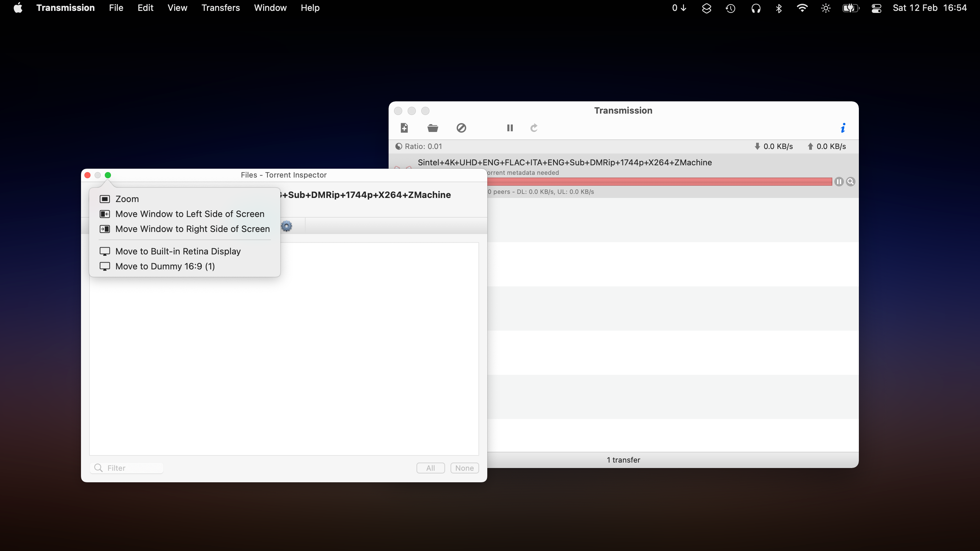This screenshot has height=551, width=980.
Task: Click the Open Torrent folder icon
Action: tap(432, 128)
